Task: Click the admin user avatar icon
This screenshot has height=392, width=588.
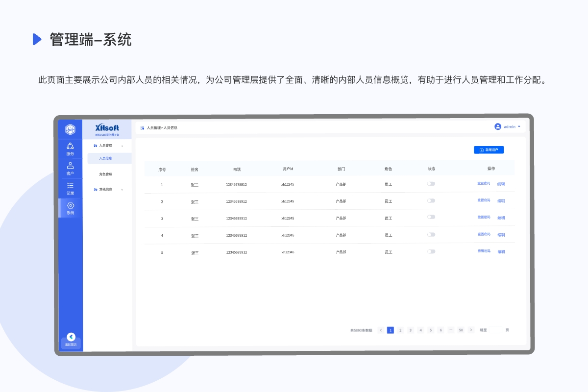Action: pyautogui.click(x=498, y=126)
